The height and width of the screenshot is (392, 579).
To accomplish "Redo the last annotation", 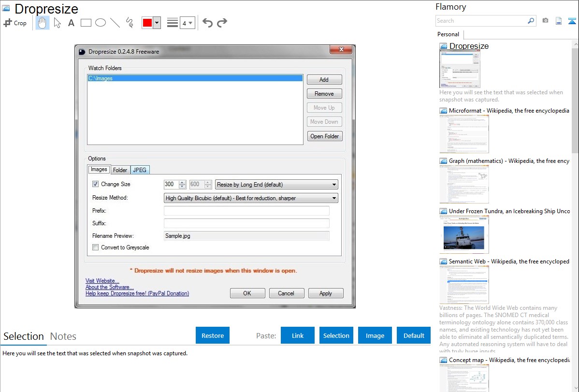I will 222,23.
